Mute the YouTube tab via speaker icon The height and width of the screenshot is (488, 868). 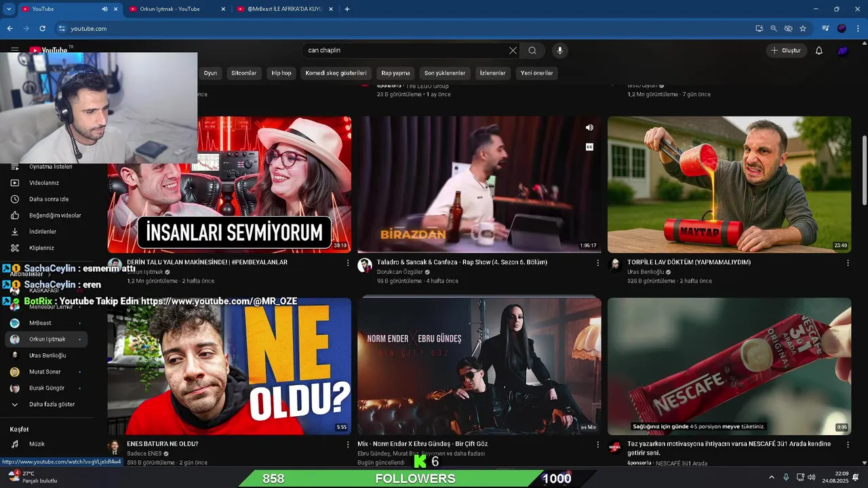(x=104, y=9)
